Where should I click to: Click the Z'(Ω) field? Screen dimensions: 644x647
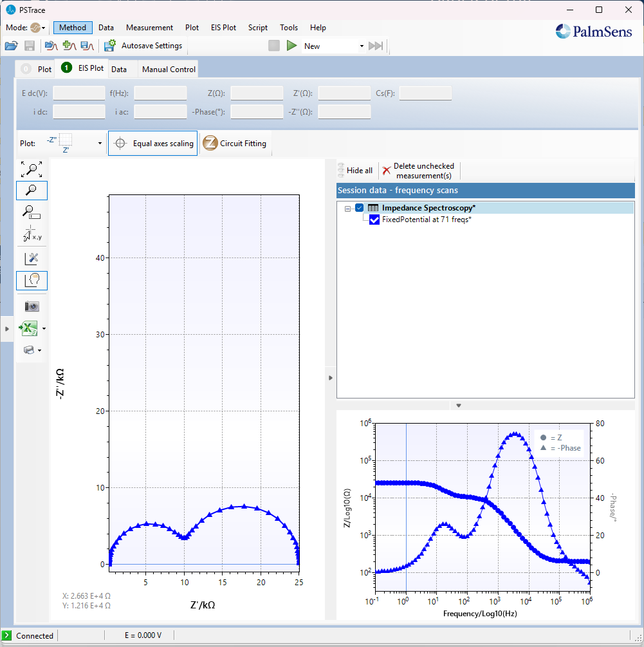344,93
